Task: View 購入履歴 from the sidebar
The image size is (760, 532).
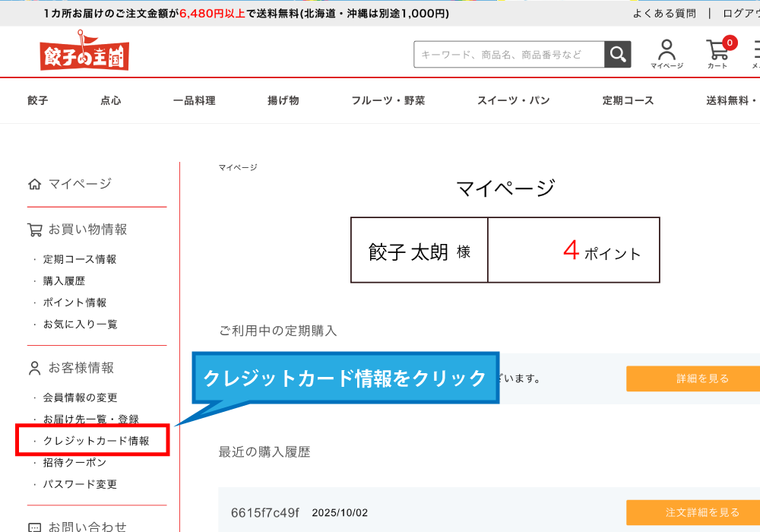Action: click(x=64, y=281)
